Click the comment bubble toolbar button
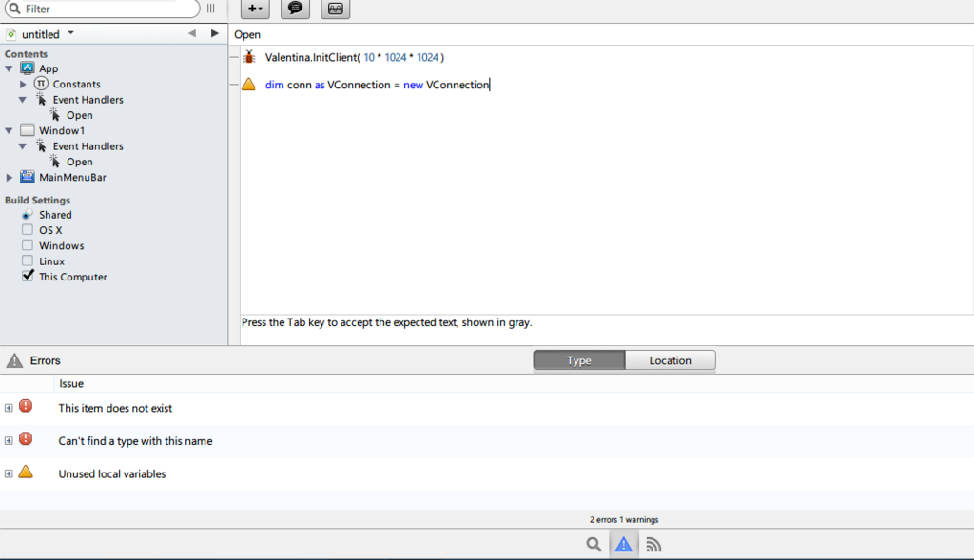974x560 pixels. 295,9
